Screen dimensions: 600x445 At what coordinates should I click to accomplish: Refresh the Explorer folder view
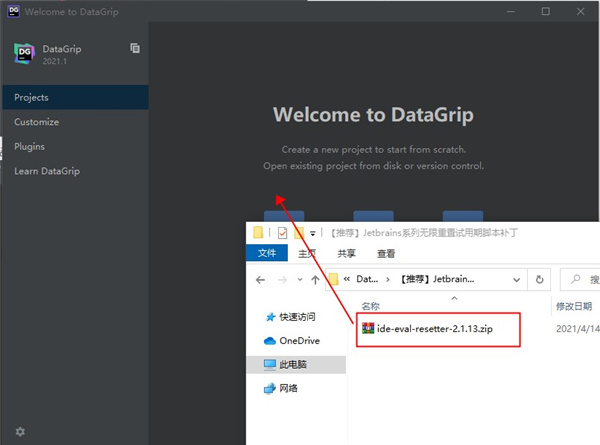pyautogui.click(x=540, y=280)
